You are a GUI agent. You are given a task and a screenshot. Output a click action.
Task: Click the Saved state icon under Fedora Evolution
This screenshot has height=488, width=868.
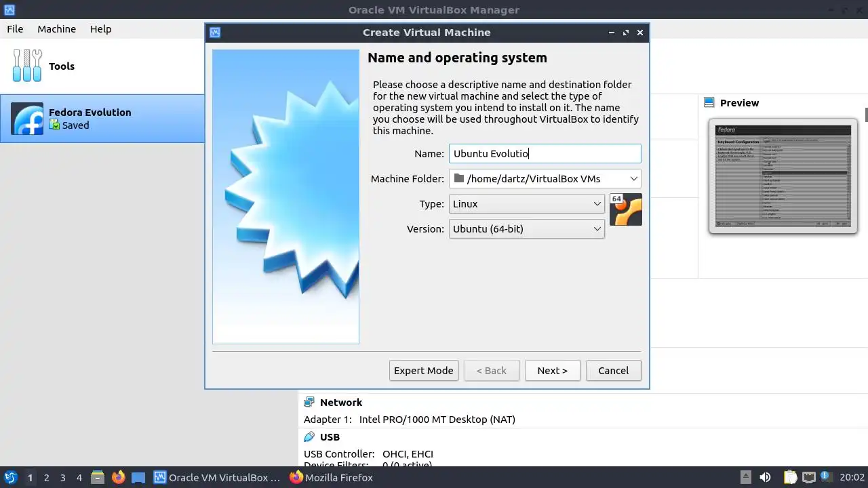pos(54,125)
